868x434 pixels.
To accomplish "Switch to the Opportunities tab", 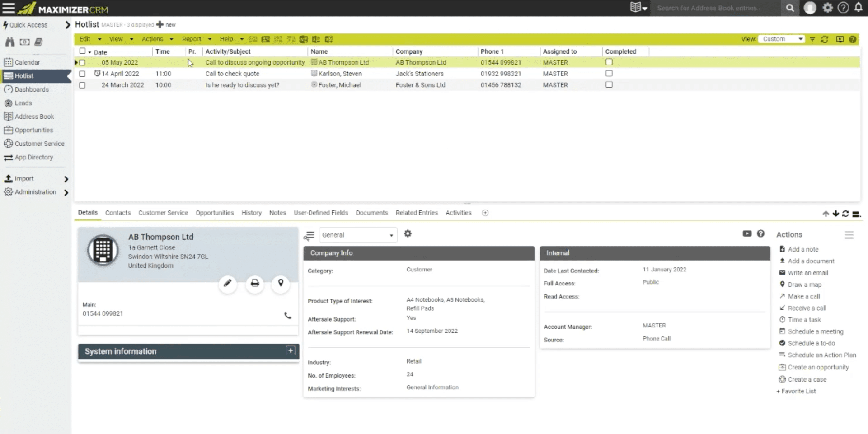I will (x=215, y=213).
